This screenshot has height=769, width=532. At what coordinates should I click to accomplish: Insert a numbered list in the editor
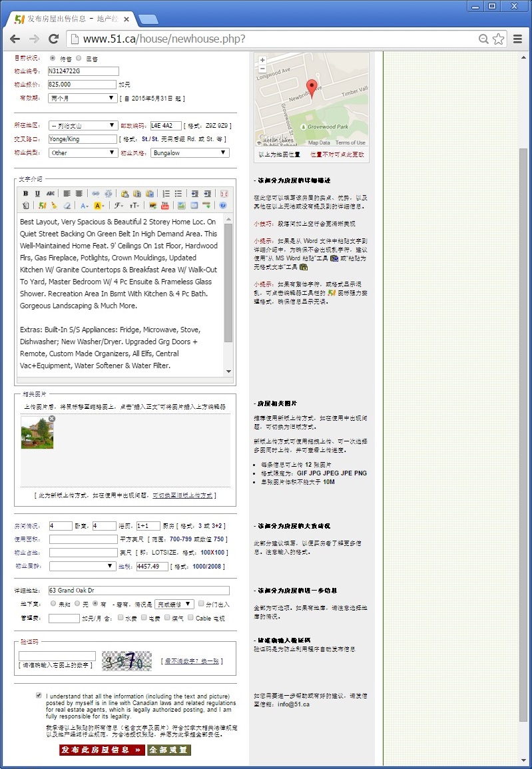166,194
